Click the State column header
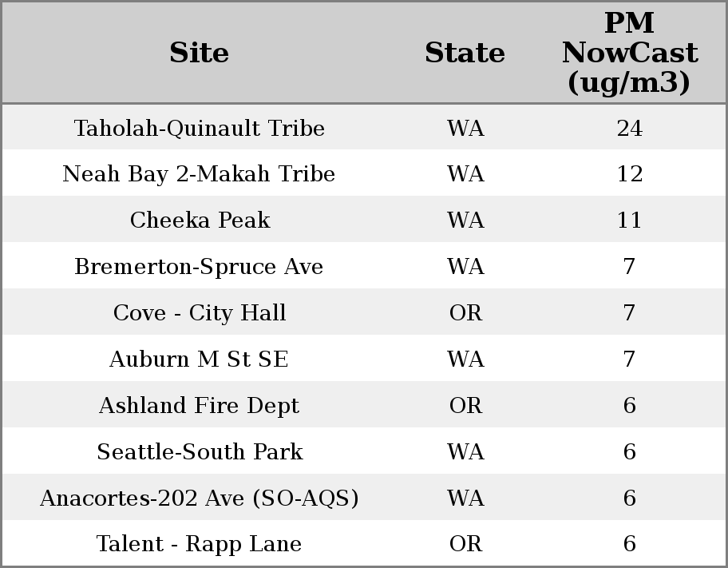This screenshot has width=728, height=568. [465, 53]
